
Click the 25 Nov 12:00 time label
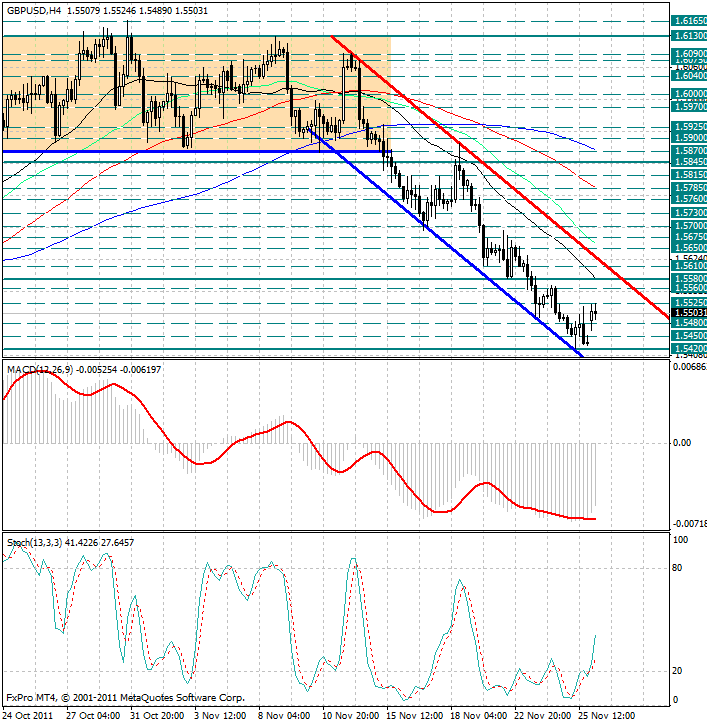click(x=607, y=716)
